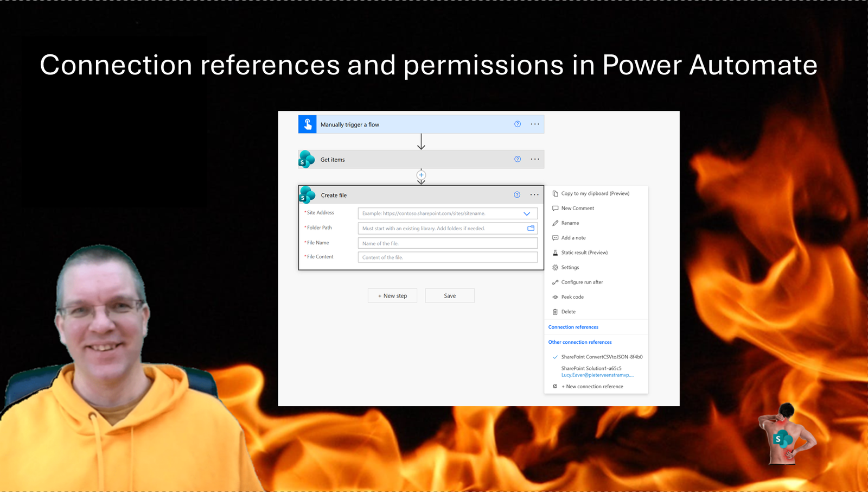Open help for Manually trigger a flow
868x492 pixels.
518,124
